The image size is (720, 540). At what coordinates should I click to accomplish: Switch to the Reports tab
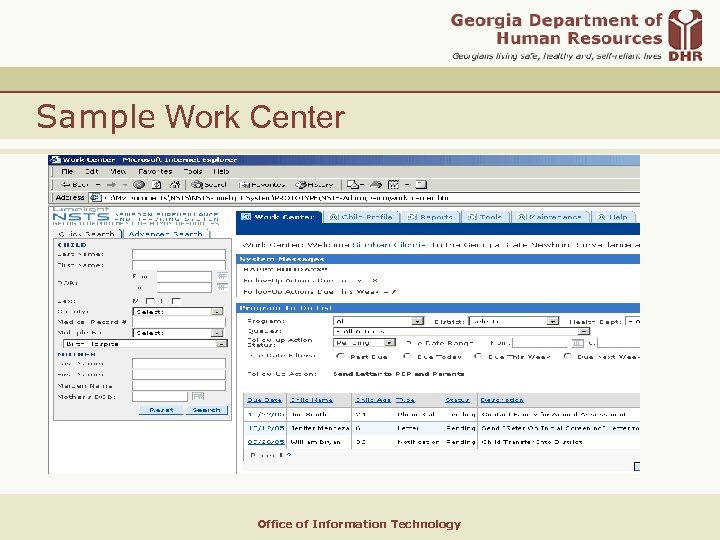click(431, 217)
